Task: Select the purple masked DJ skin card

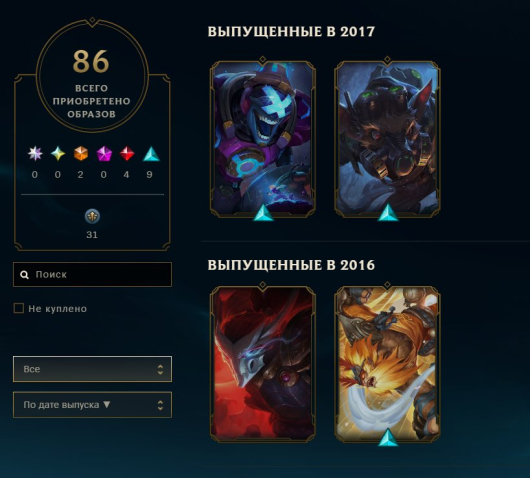Action: [263, 139]
